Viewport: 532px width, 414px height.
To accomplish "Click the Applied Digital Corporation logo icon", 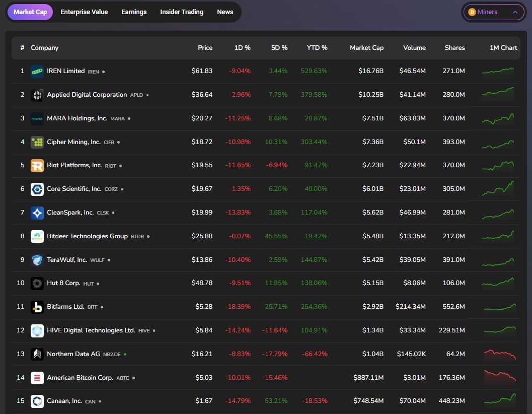I will 37,95.
